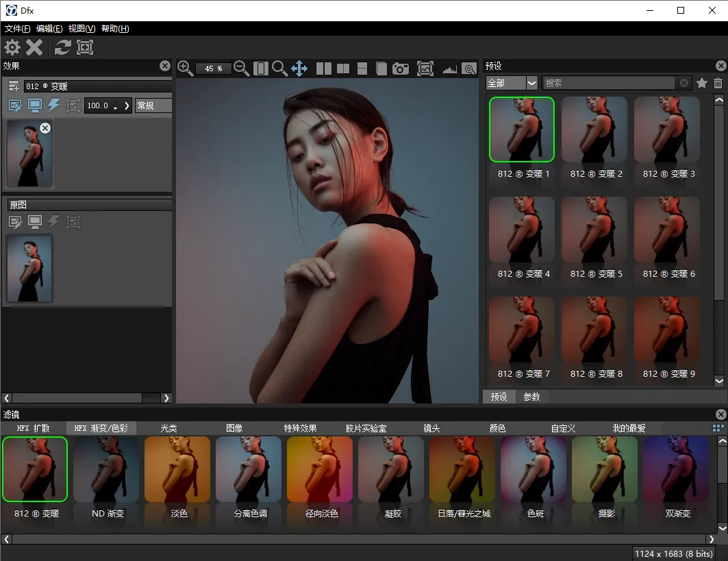The width and height of the screenshot is (728, 561).
Task: Click the zoom in magnifier icon
Action: pyautogui.click(x=185, y=68)
